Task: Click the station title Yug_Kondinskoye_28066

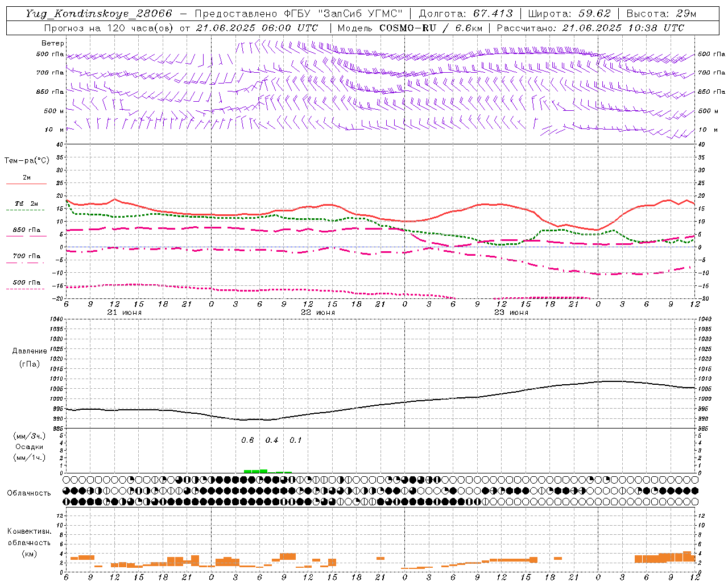Action: tap(98, 14)
